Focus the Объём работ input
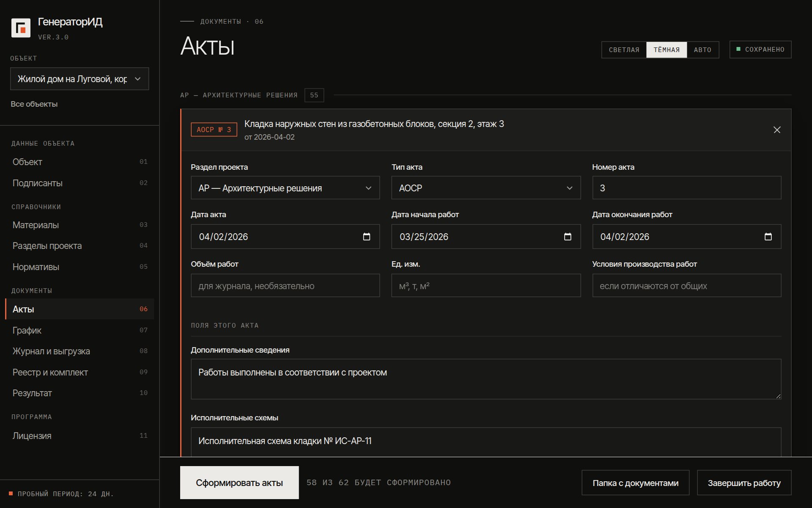The width and height of the screenshot is (812, 508). pyautogui.click(x=285, y=286)
